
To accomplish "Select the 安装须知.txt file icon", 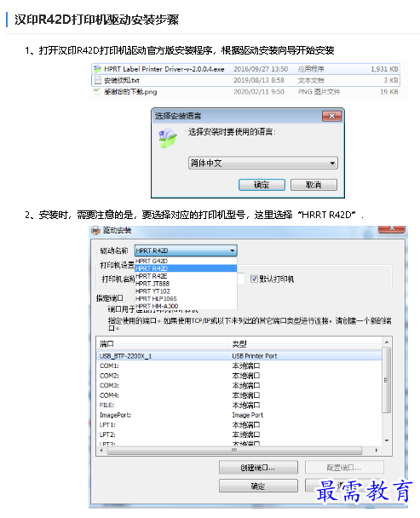I will click(97, 80).
